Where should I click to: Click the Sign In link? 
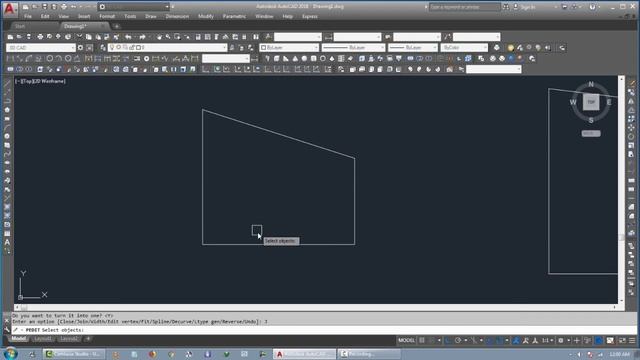527,7
